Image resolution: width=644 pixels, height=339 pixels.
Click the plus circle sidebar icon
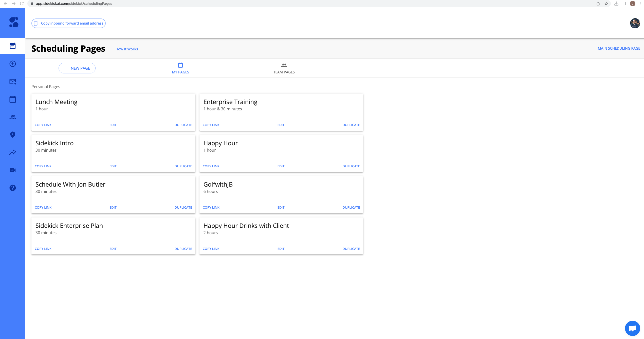tap(13, 64)
